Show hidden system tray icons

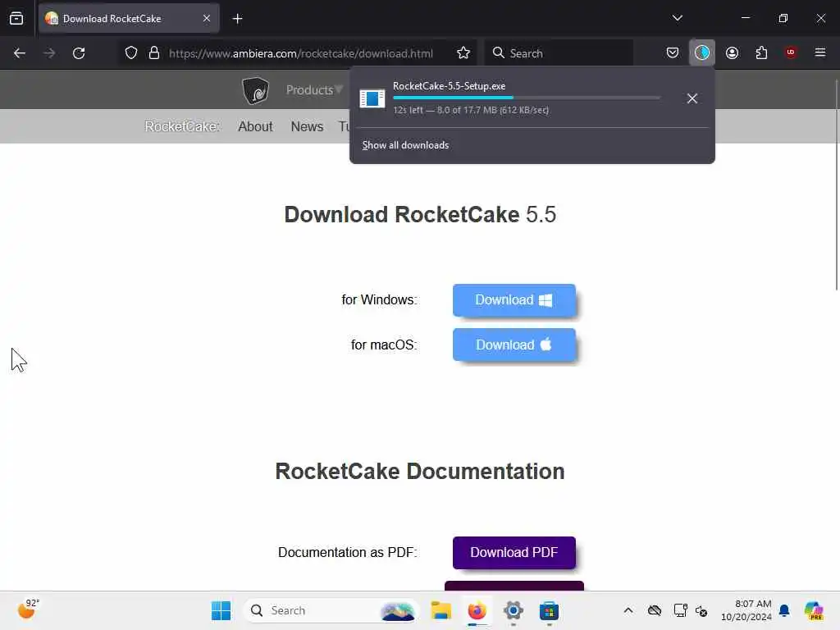[628, 610]
